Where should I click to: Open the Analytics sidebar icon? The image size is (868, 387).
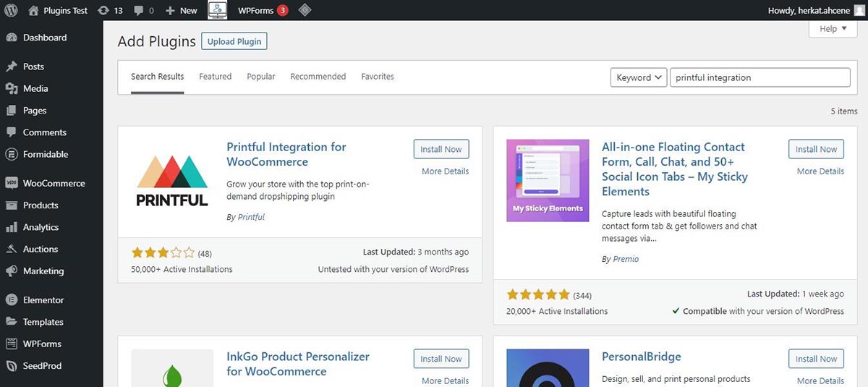pyautogui.click(x=11, y=227)
